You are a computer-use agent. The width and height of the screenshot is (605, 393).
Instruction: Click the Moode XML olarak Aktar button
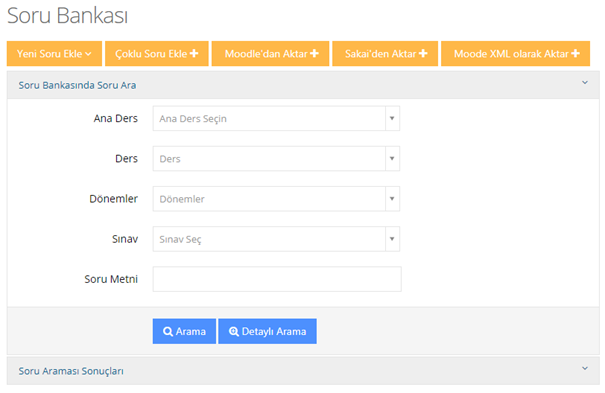click(x=515, y=54)
